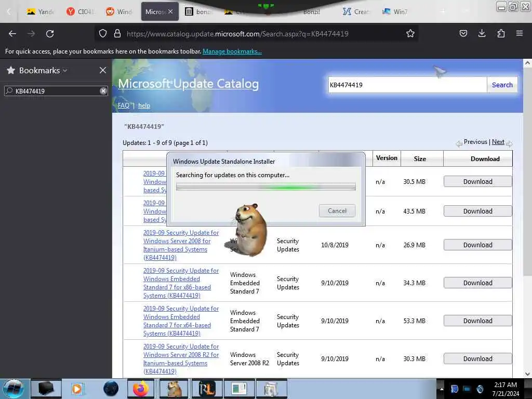The width and height of the screenshot is (532, 399).
Task: Open the Windows Update installer taskbar icon
Action: click(x=271, y=389)
